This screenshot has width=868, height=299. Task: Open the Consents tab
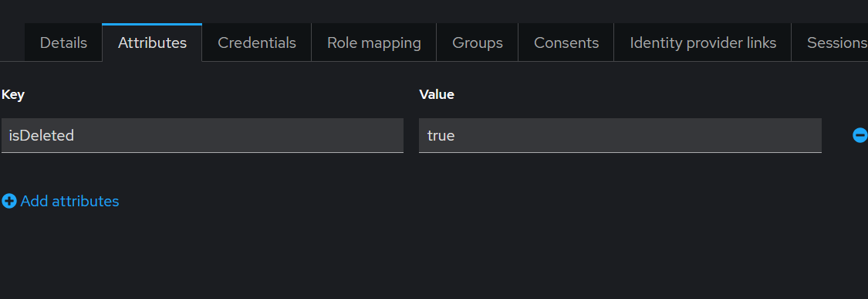pyautogui.click(x=566, y=42)
